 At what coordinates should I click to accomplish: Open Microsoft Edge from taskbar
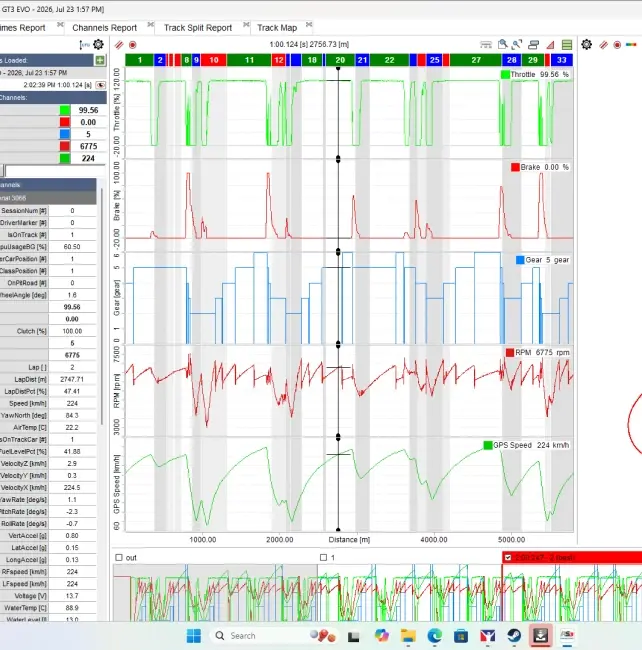(434, 635)
